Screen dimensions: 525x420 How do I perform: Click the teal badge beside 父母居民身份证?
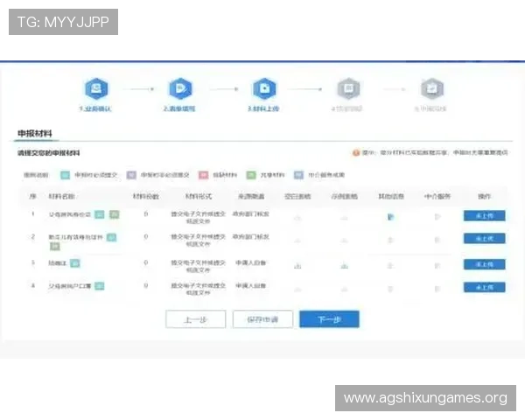(100, 214)
